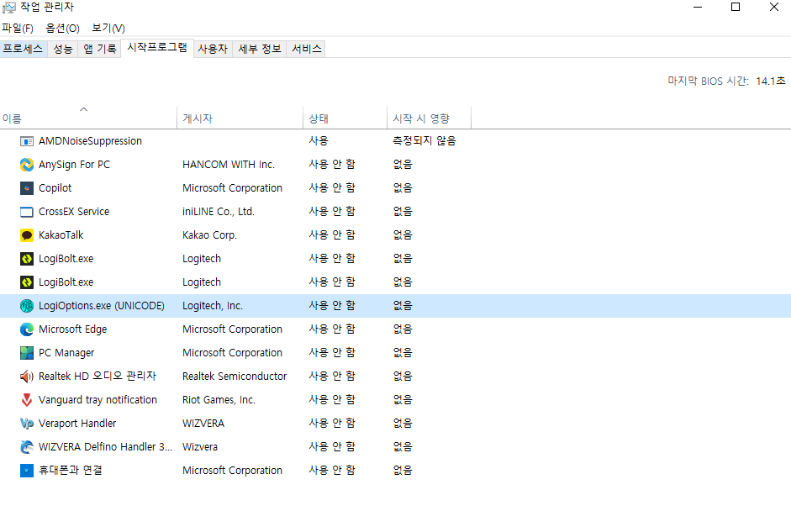791x532 pixels.
Task: Click the Copilot startup icon
Action: point(27,188)
